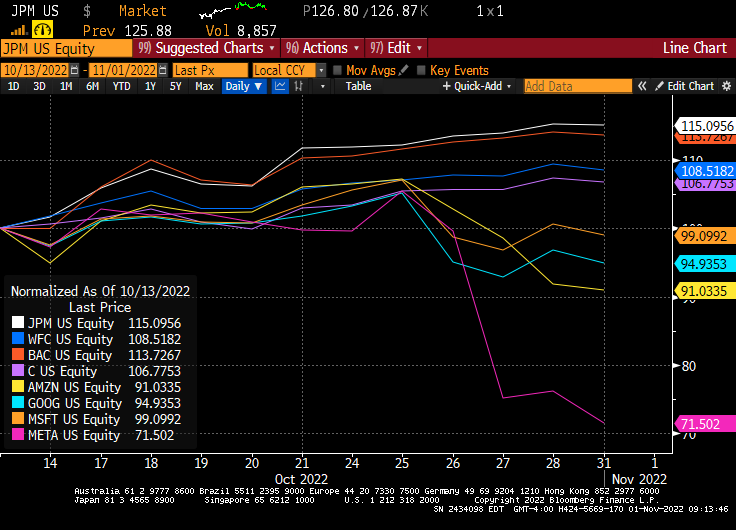Viewport: 736px width, 530px height.
Task: Click the 108.5182 WFC price tag on axis
Action: tap(705, 171)
